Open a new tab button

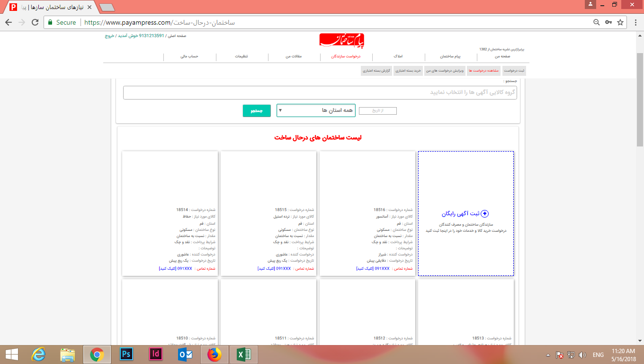(107, 7)
